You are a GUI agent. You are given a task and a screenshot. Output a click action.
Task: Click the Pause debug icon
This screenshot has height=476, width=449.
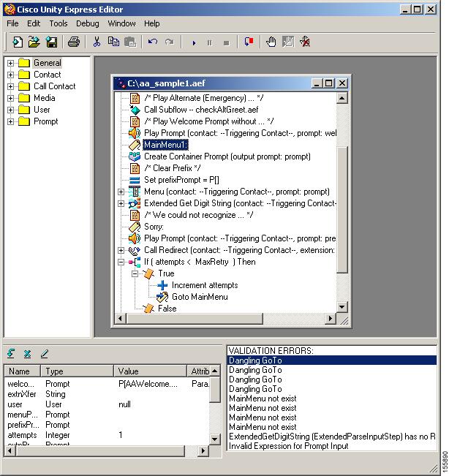[209, 43]
